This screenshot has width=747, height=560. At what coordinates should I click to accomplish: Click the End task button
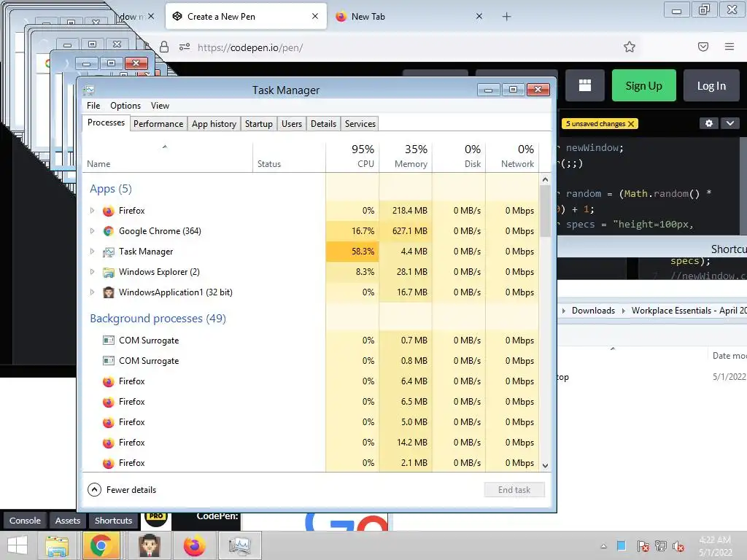(514, 489)
